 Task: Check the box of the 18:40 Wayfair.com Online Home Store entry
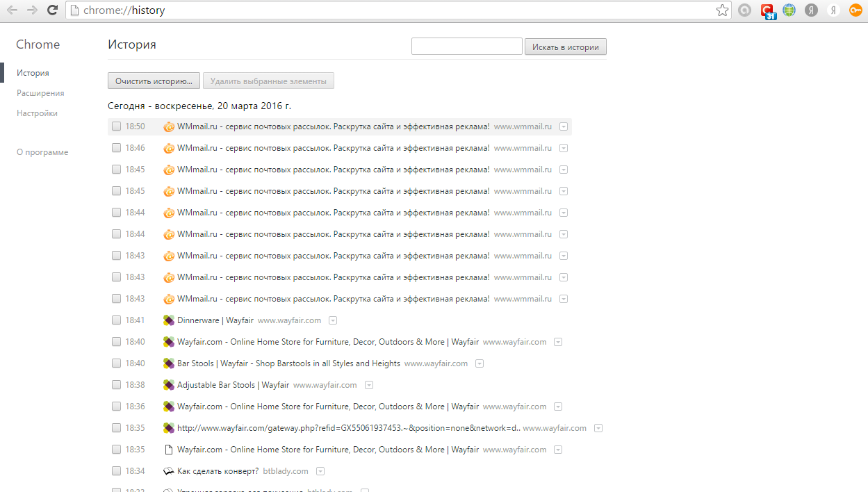(x=117, y=342)
